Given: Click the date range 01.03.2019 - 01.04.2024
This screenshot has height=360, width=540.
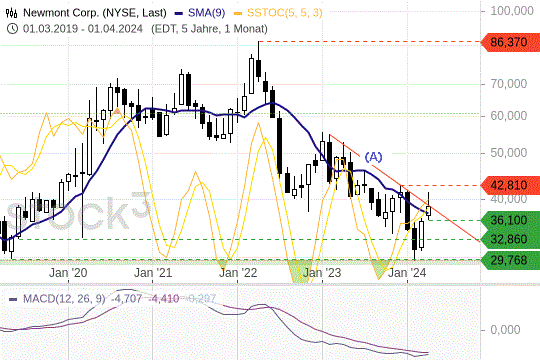Looking at the screenshot, I should pos(83,29).
